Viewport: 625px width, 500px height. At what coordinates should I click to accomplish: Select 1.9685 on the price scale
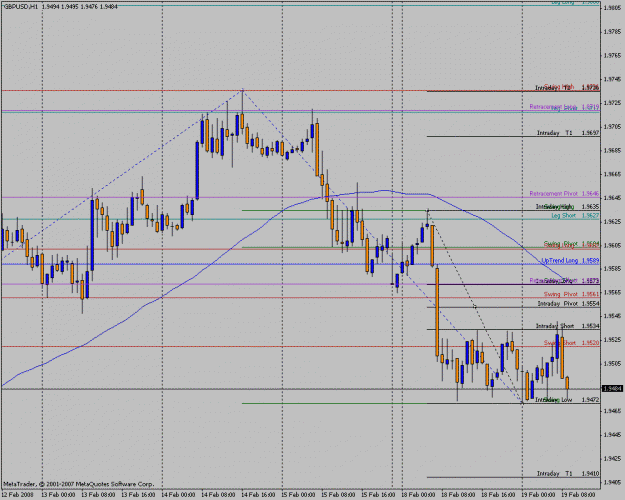(x=613, y=150)
